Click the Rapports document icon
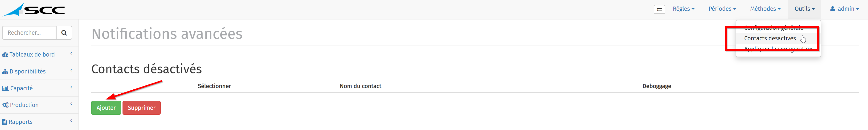The width and height of the screenshot is (868, 130). click(5, 122)
